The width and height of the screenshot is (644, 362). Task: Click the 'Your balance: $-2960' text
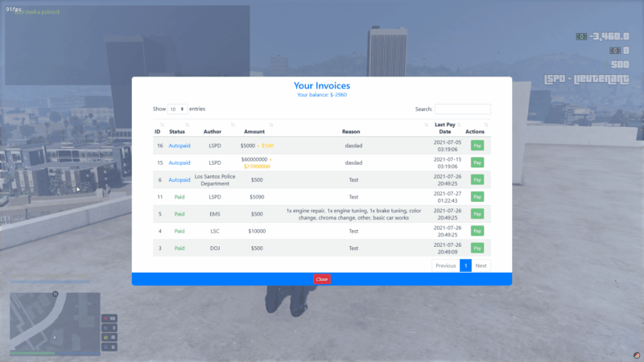[x=321, y=95]
